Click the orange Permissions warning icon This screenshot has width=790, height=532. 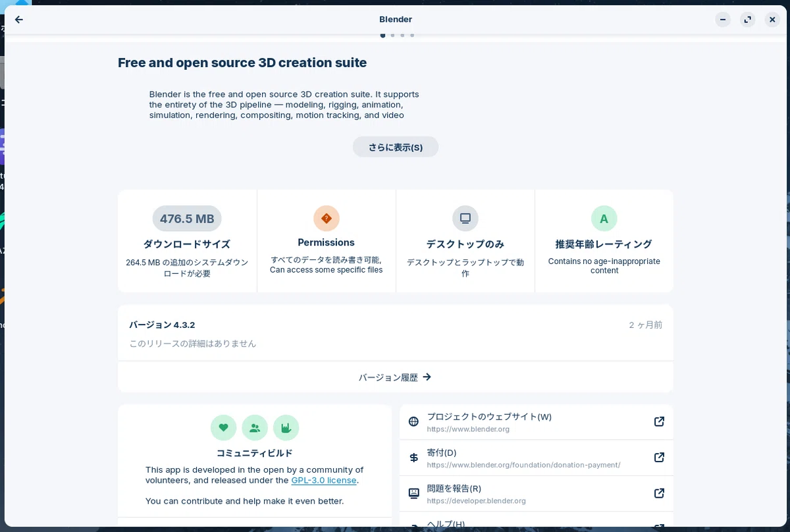327,219
